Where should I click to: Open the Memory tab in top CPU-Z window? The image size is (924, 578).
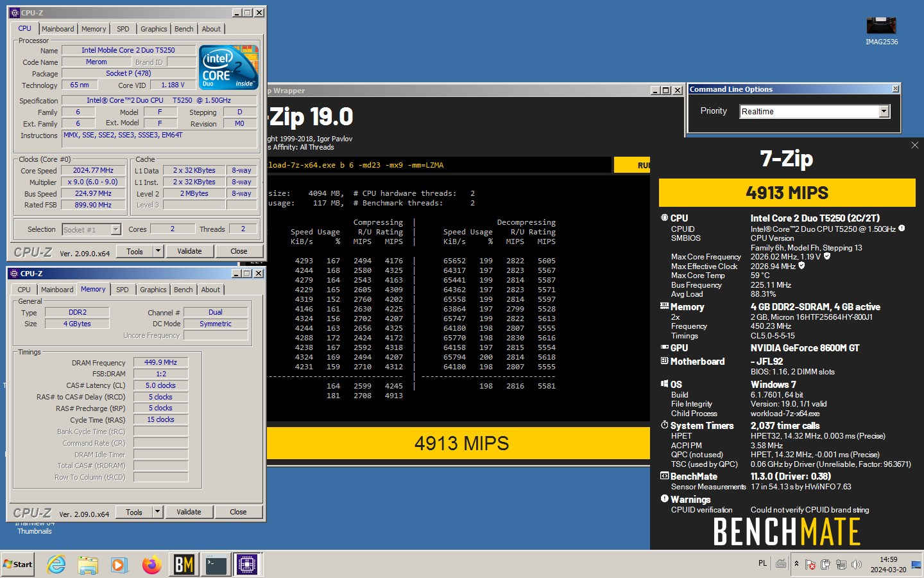tap(94, 29)
